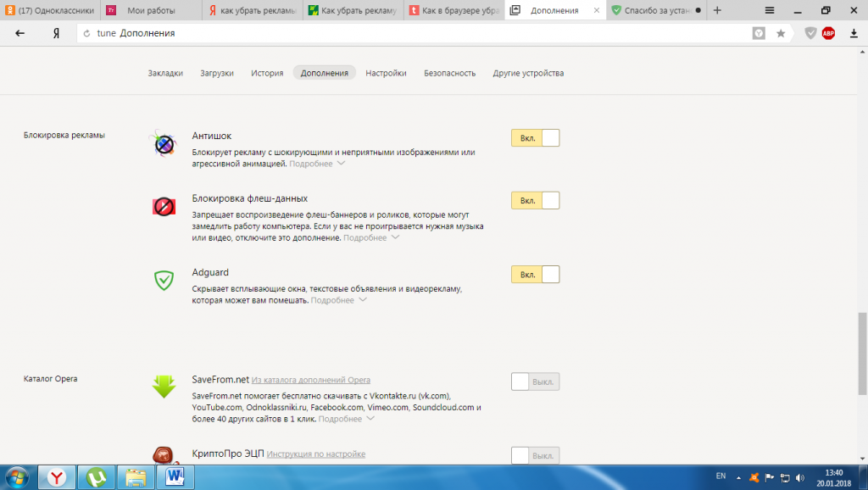Turn off the Adguard switch
This screenshot has height=490, width=868.
[x=536, y=275]
